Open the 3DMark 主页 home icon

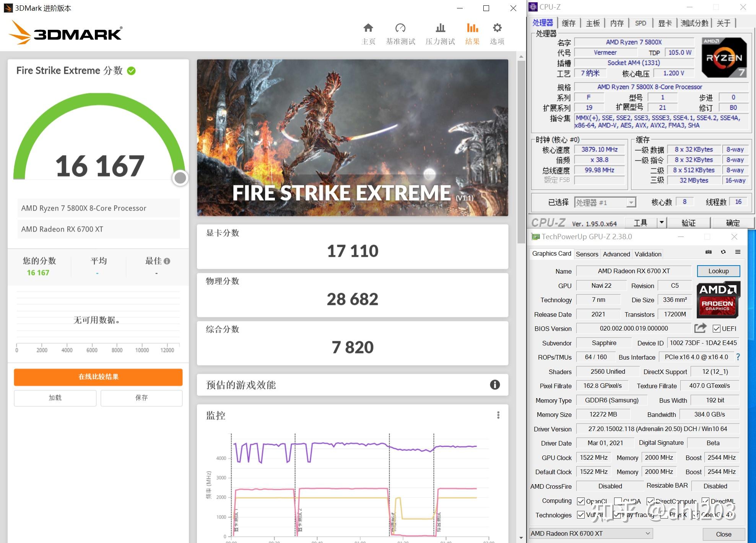[368, 28]
